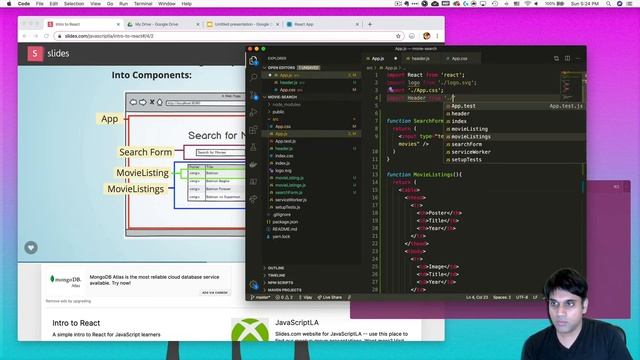Open the Test beaker view in VS Code
The height and width of the screenshot is (360, 640).
(x=253, y=147)
